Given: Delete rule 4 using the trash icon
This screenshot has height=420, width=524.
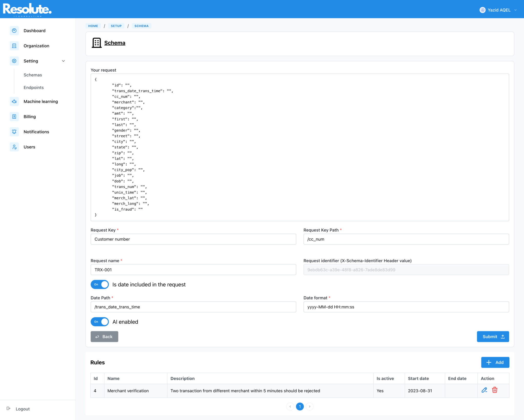Looking at the screenshot, I should (495, 390).
